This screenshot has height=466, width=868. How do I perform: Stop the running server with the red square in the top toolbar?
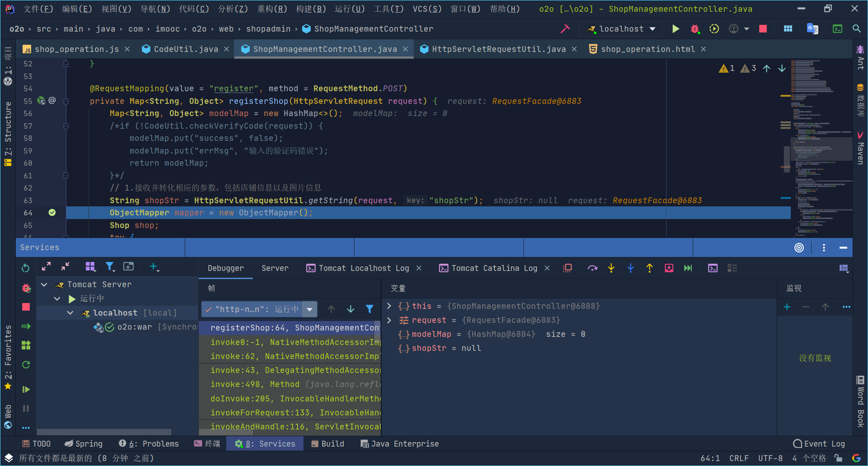point(763,29)
